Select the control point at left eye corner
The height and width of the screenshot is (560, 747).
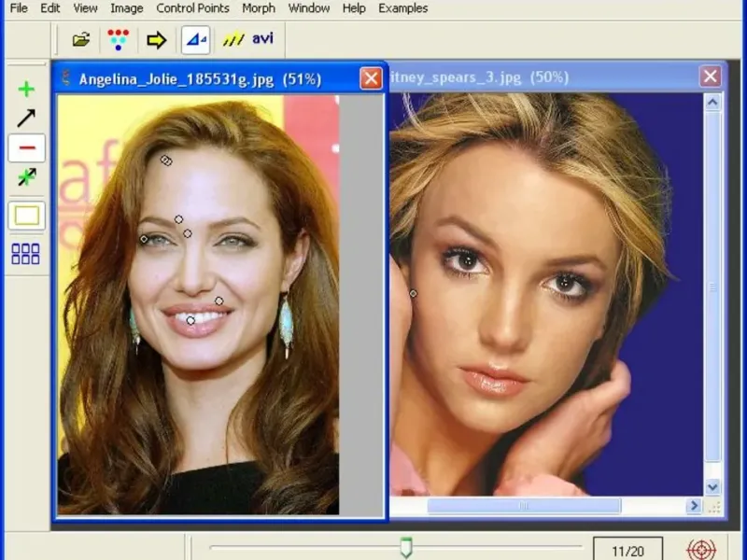click(x=144, y=239)
